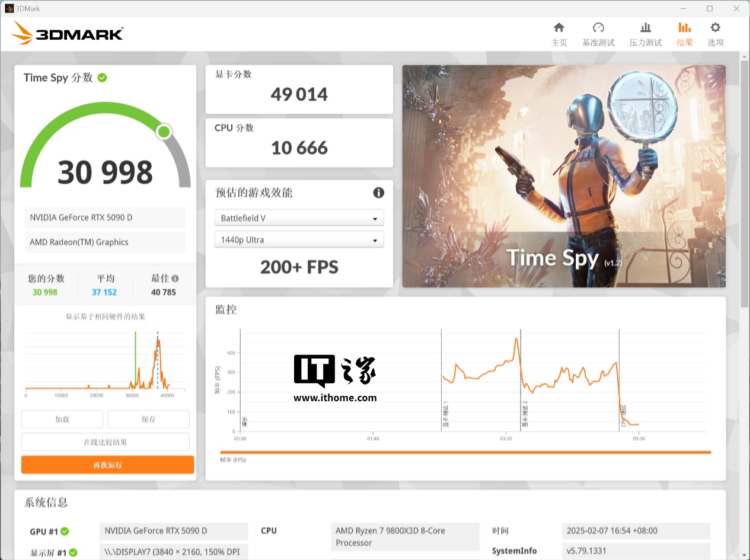This screenshot has width=750, height=560.
Task: Click the green check next to 显示屏 #1
Action: click(73, 553)
